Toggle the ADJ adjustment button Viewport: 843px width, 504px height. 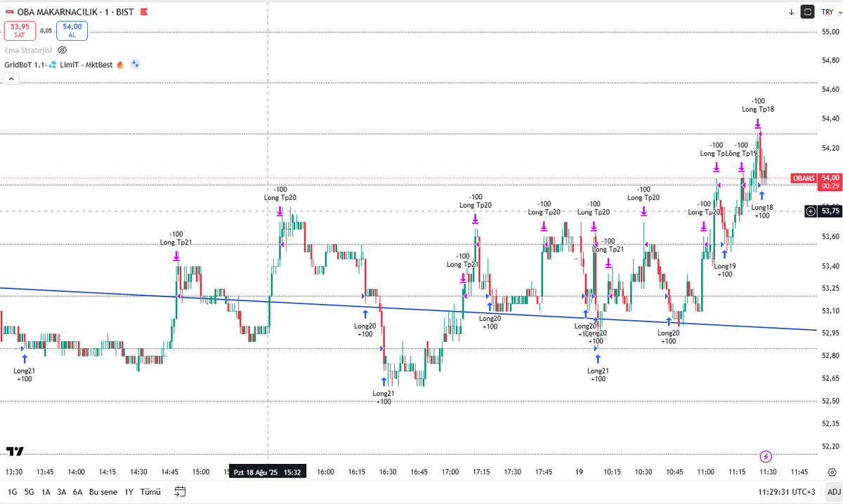833,492
